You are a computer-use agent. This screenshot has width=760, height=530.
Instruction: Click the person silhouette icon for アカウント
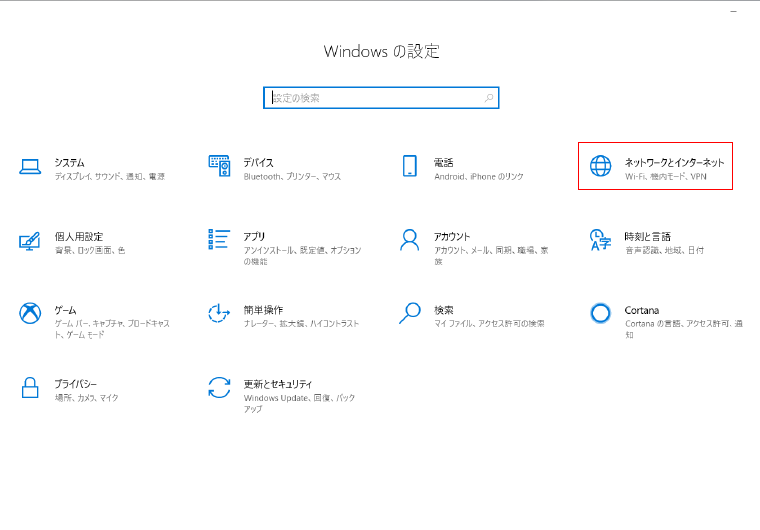pos(410,240)
